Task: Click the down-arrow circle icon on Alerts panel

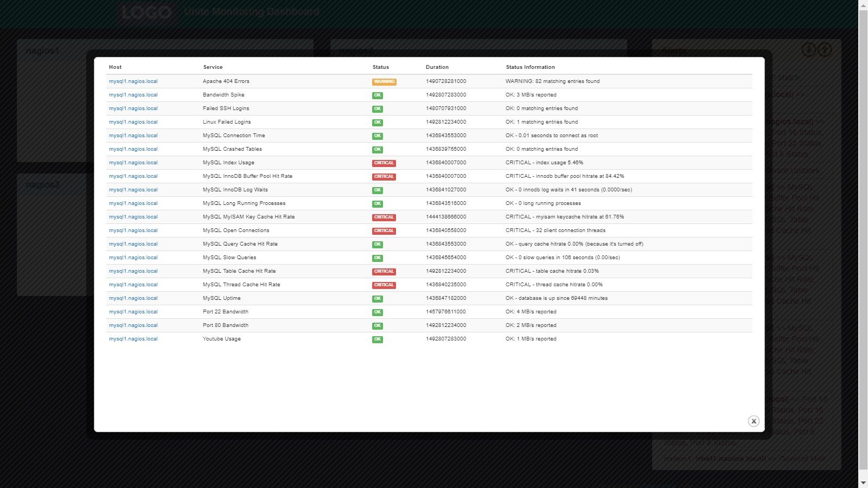Action: (809, 49)
